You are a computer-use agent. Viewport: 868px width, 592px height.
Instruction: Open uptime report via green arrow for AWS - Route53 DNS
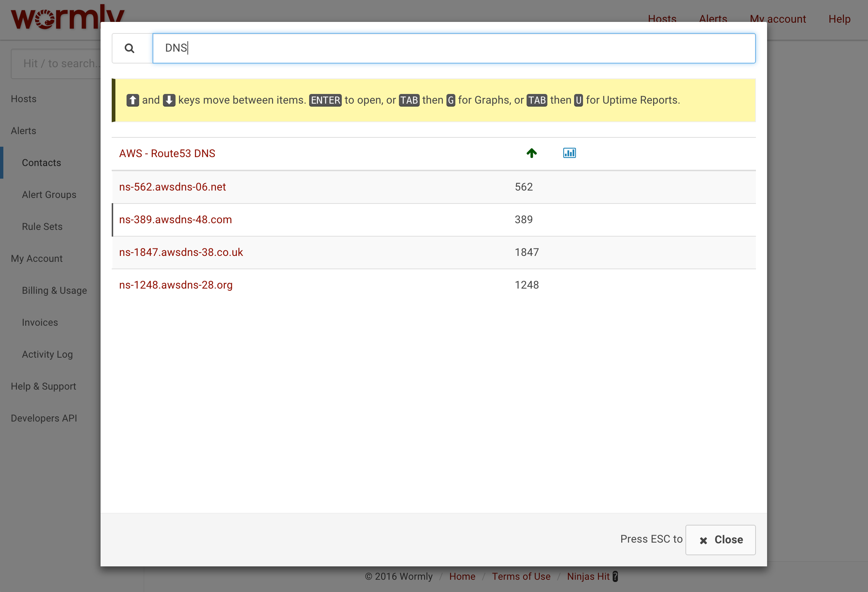531,153
